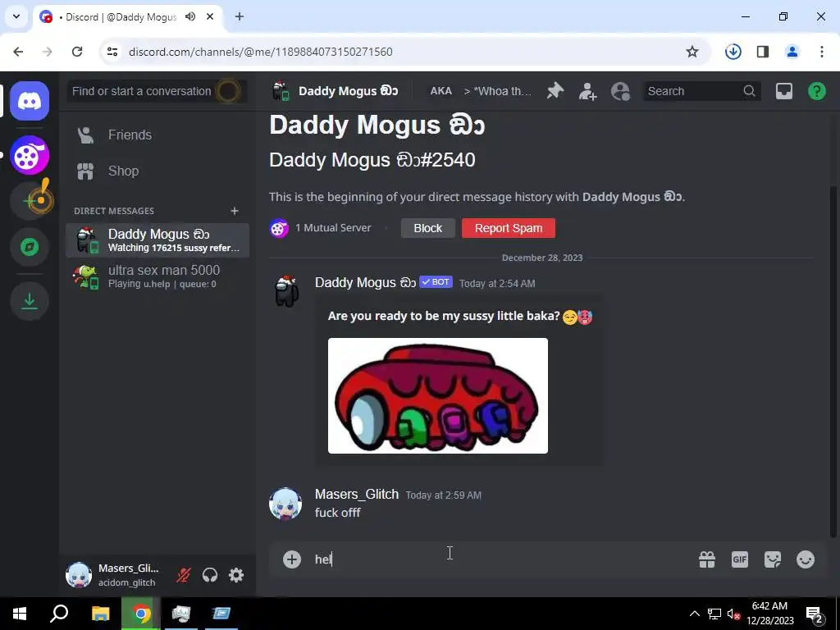Open the Chrome profile icon
840x630 pixels.
click(792, 52)
